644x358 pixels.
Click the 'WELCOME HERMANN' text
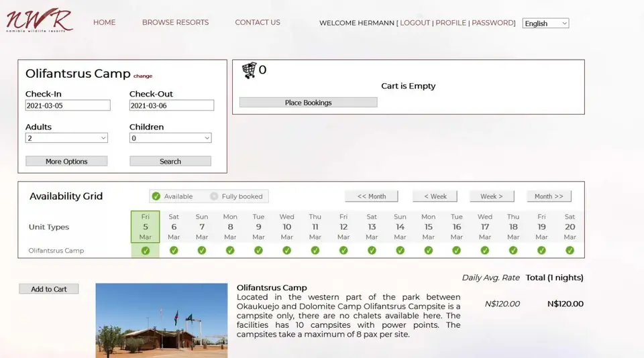pos(356,23)
